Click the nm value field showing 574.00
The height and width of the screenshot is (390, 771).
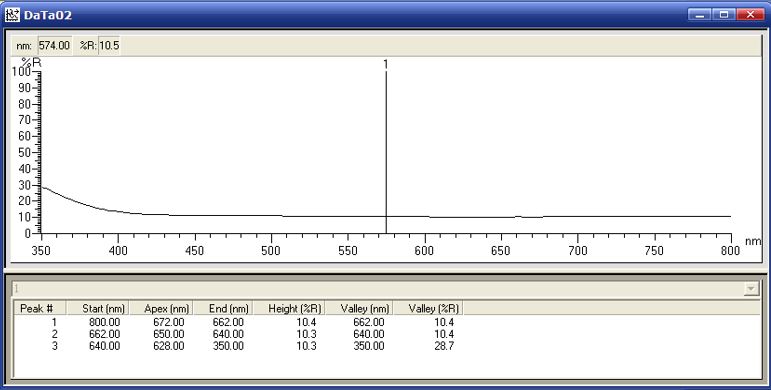click(x=55, y=46)
